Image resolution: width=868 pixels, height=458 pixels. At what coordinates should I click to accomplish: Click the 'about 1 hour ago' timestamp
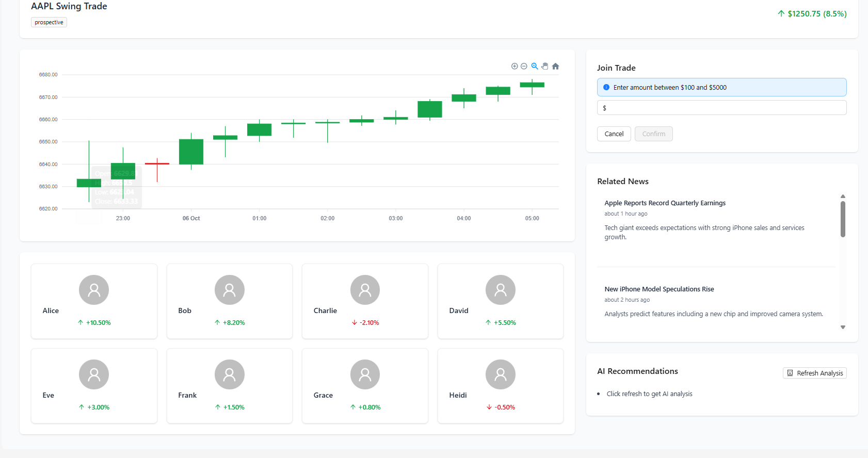[x=626, y=214]
